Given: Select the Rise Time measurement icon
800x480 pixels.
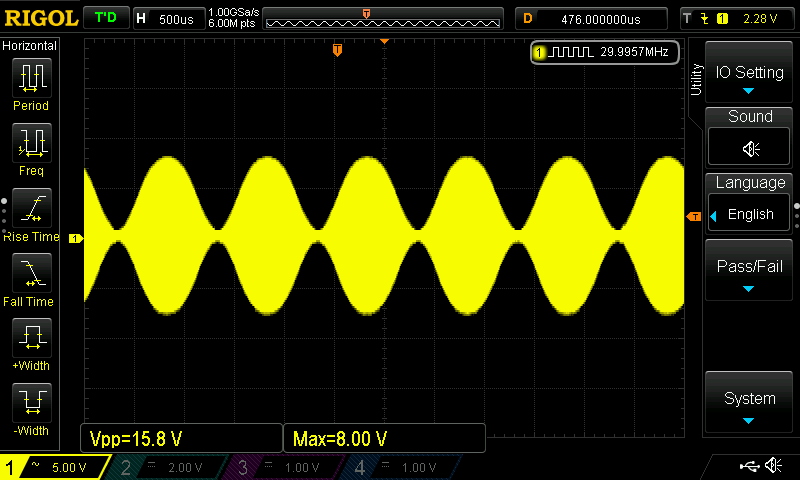Looking at the screenshot, I should pyautogui.click(x=32, y=208).
